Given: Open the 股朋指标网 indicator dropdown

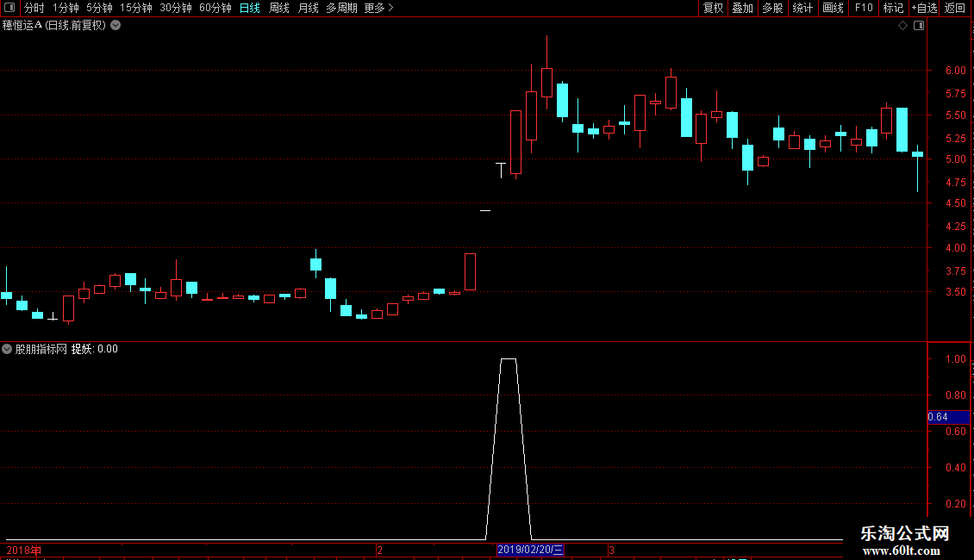Looking at the screenshot, I should pos(7,349).
